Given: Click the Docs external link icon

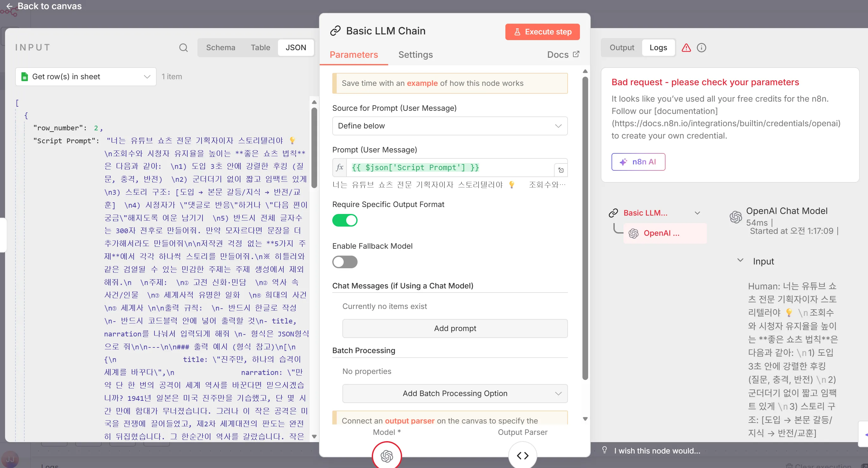Looking at the screenshot, I should point(576,54).
